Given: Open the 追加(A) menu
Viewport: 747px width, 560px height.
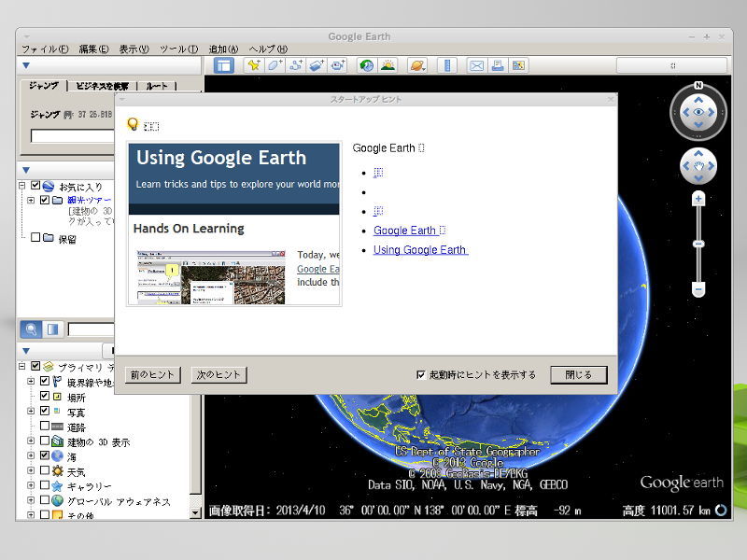Looking at the screenshot, I should click(x=223, y=49).
